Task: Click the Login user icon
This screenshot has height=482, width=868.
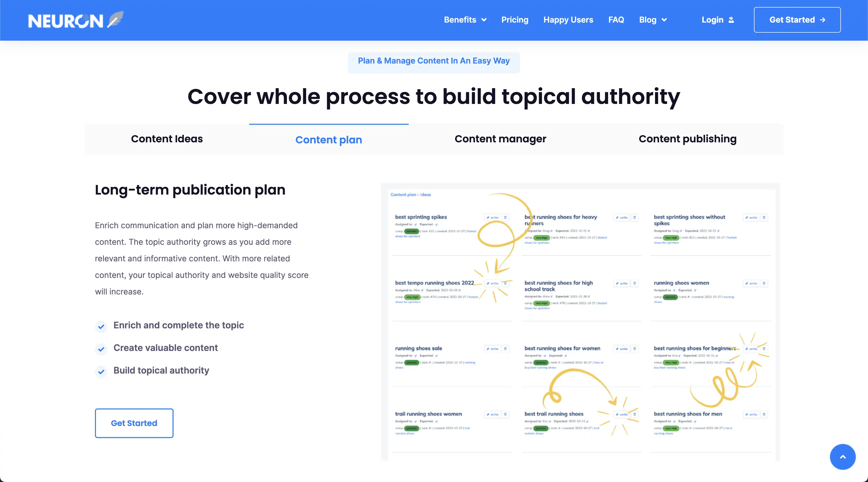Action: coord(731,20)
